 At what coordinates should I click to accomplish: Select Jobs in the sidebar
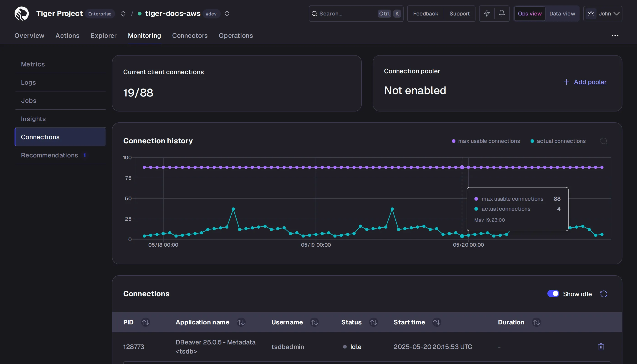tap(60, 101)
